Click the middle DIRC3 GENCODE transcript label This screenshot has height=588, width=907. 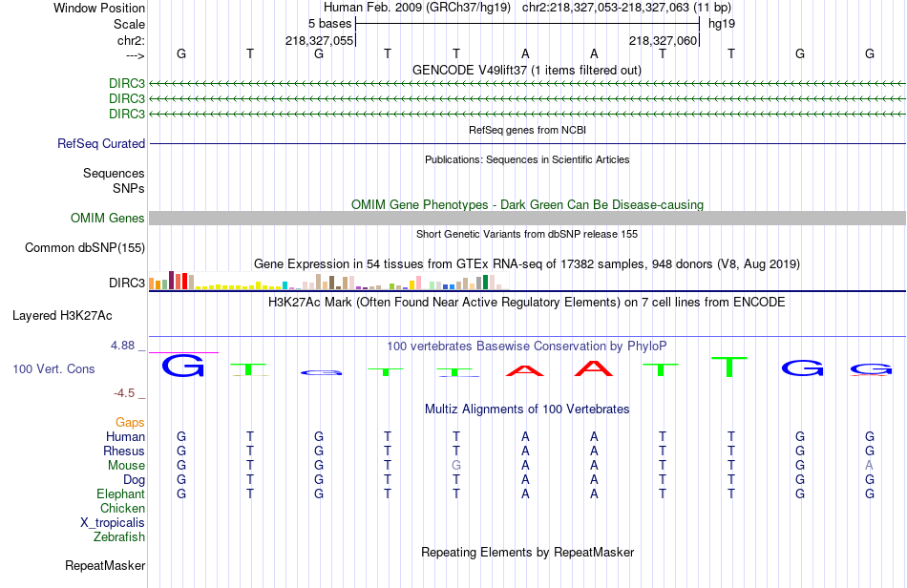[127, 99]
